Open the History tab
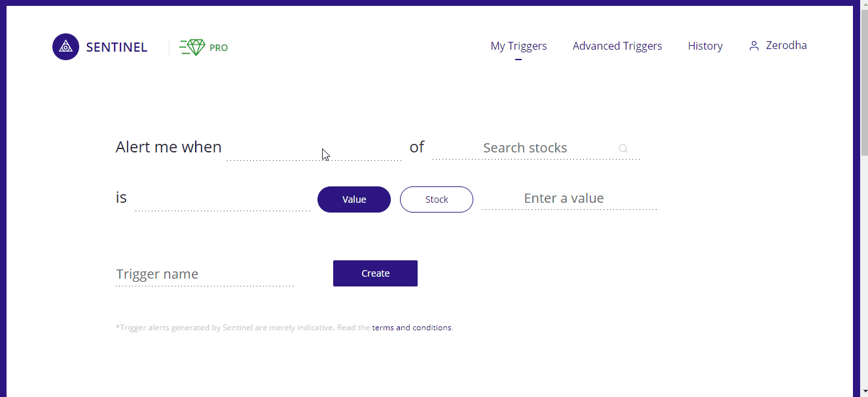The image size is (868, 397). (705, 46)
